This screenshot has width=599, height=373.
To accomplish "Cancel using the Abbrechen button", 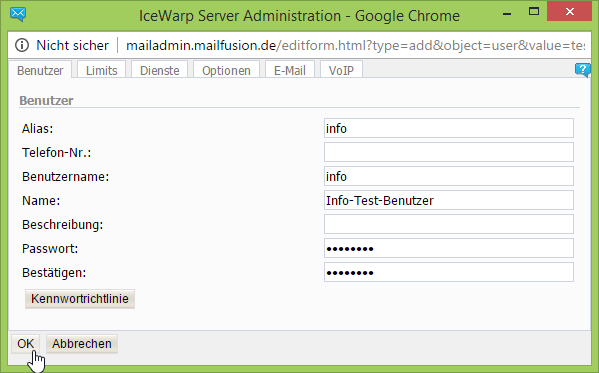I will (x=82, y=344).
